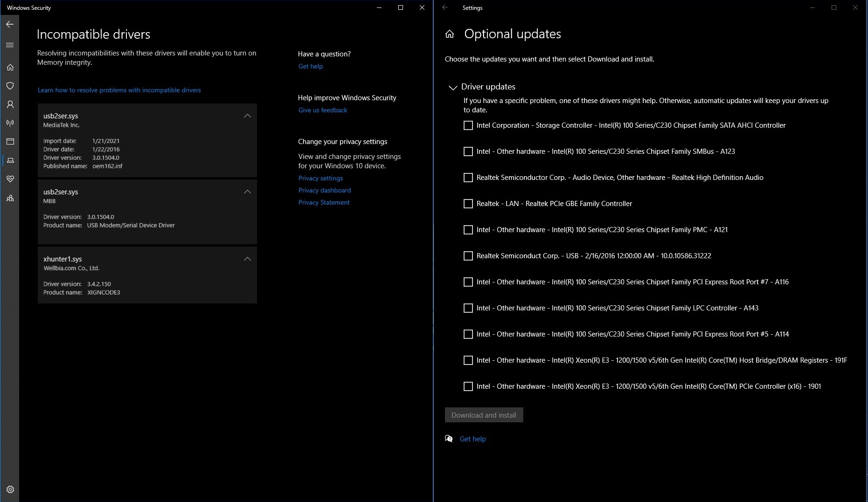Screen dimensions: 868x502
Task: Open Privacy dashboard link
Action: (325, 190)
